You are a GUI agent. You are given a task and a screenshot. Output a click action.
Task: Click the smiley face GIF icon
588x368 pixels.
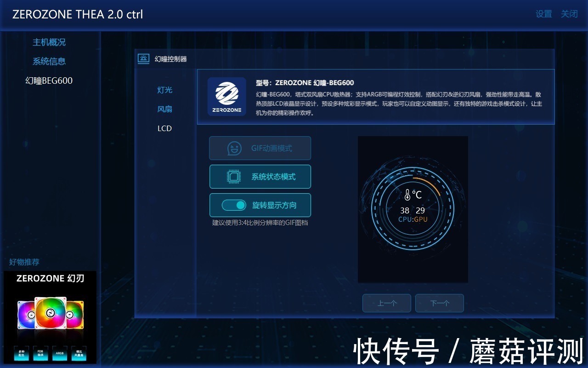[x=234, y=148]
